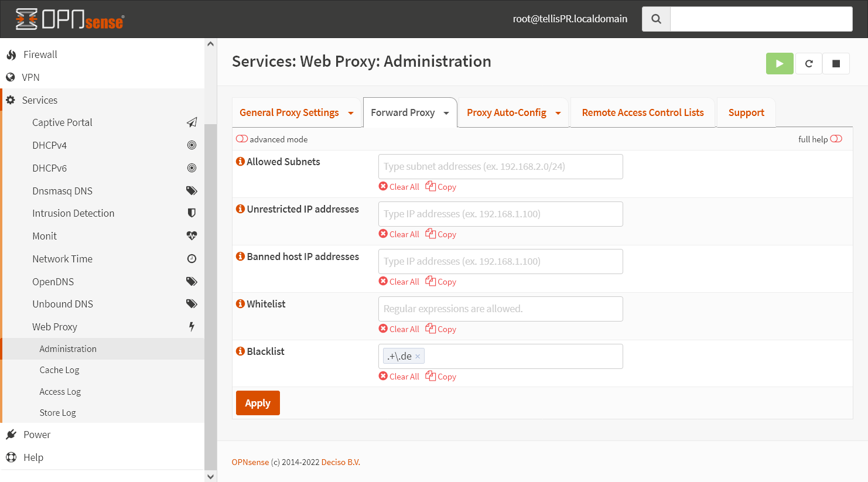
Task: Remove the .+\.de Blacklist entry
Action: [x=418, y=355]
